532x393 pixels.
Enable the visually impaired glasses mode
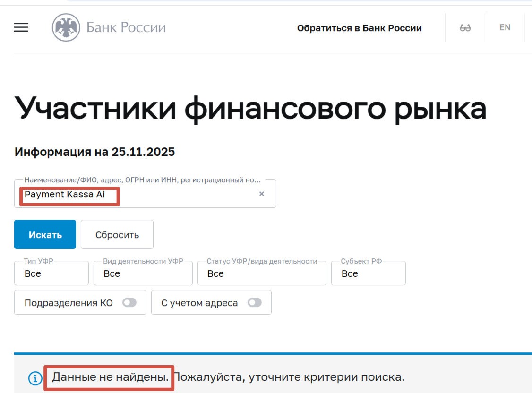coord(465,28)
